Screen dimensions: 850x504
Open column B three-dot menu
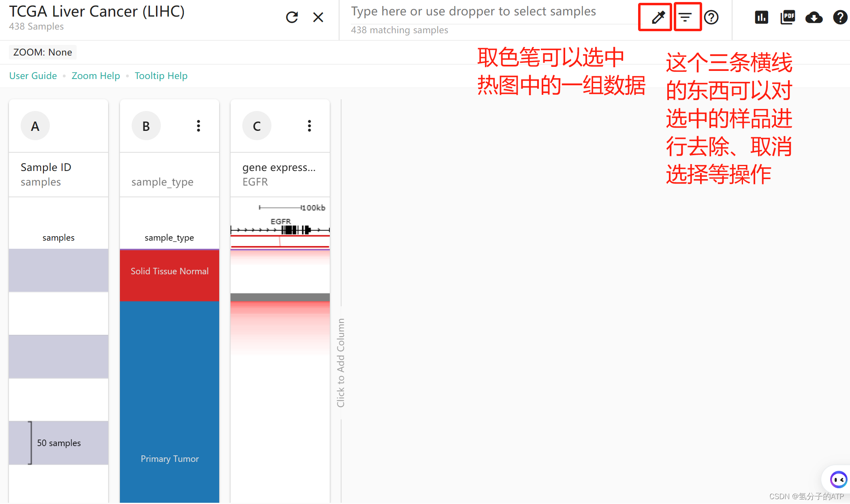tap(199, 126)
